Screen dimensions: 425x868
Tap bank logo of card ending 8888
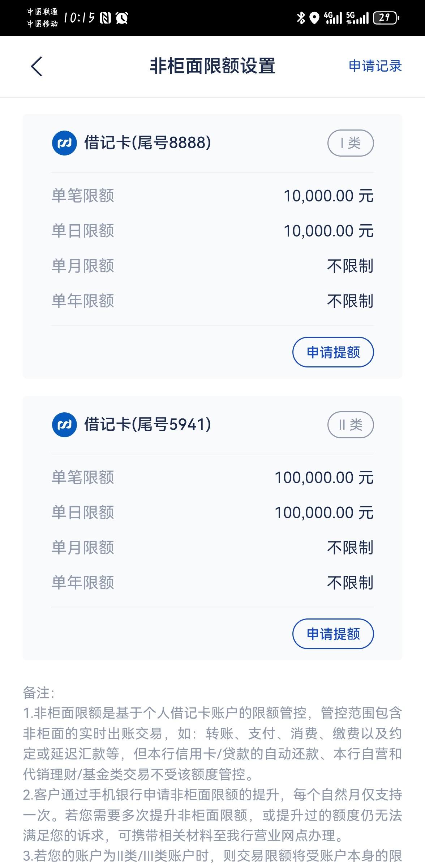(64, 143)
